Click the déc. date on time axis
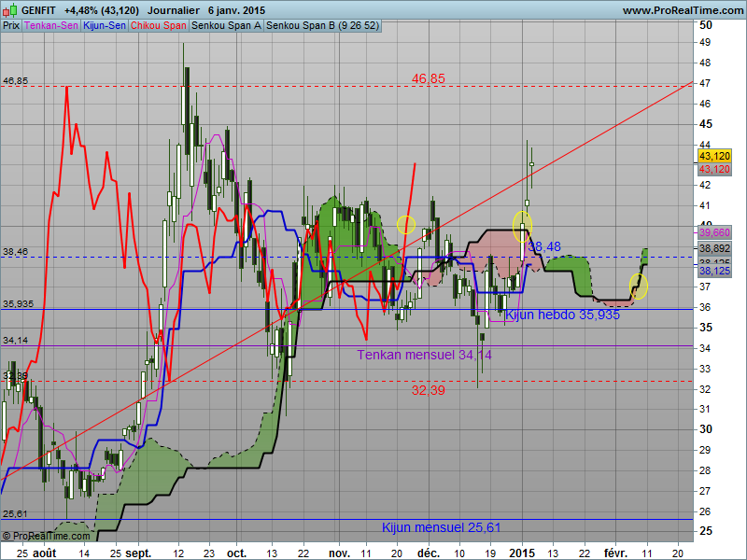The width and height of the screenshot is (747, 560). [x=429, y=553]
